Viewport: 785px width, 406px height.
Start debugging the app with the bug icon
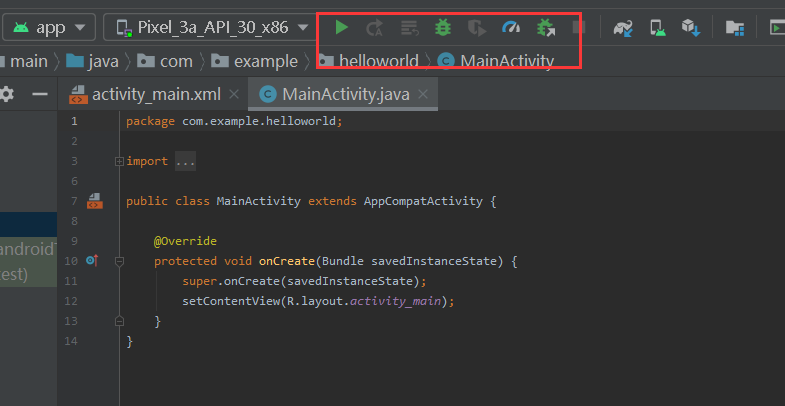[443, 27]
